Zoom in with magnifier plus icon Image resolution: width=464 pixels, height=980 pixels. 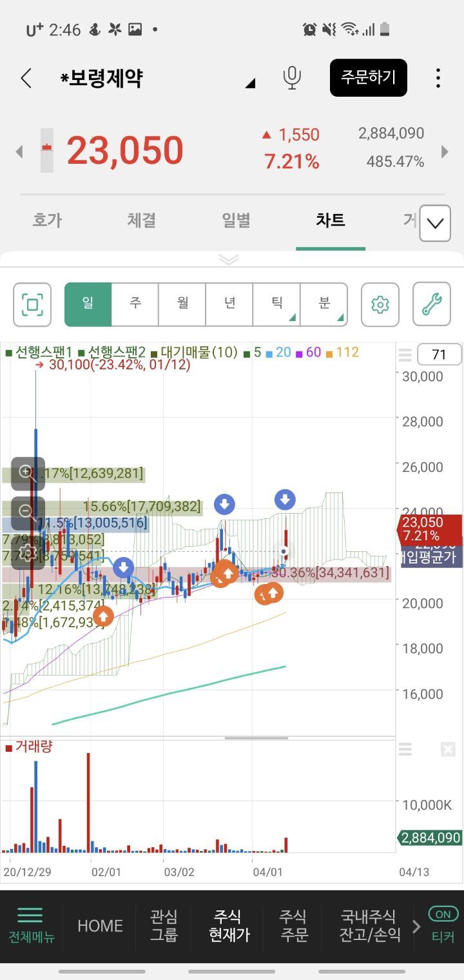pos(28,474)
